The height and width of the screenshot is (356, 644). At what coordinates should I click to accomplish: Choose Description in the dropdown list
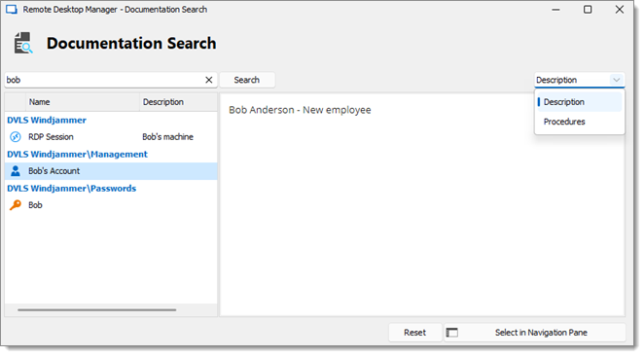click(x=580, y=102)
